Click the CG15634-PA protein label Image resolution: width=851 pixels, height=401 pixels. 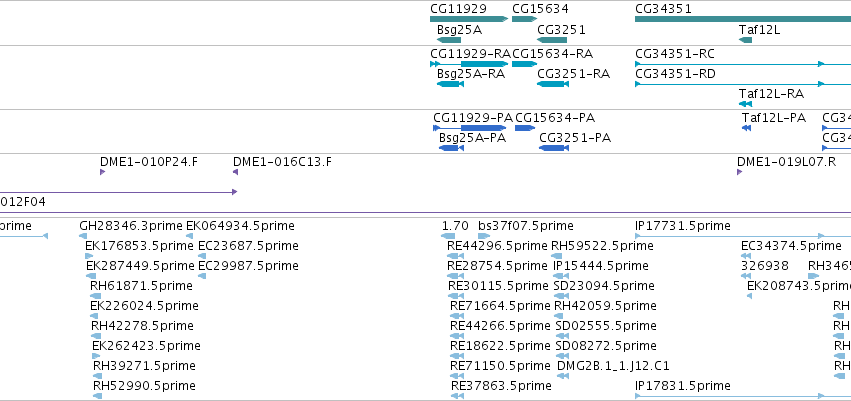point(555,118)
